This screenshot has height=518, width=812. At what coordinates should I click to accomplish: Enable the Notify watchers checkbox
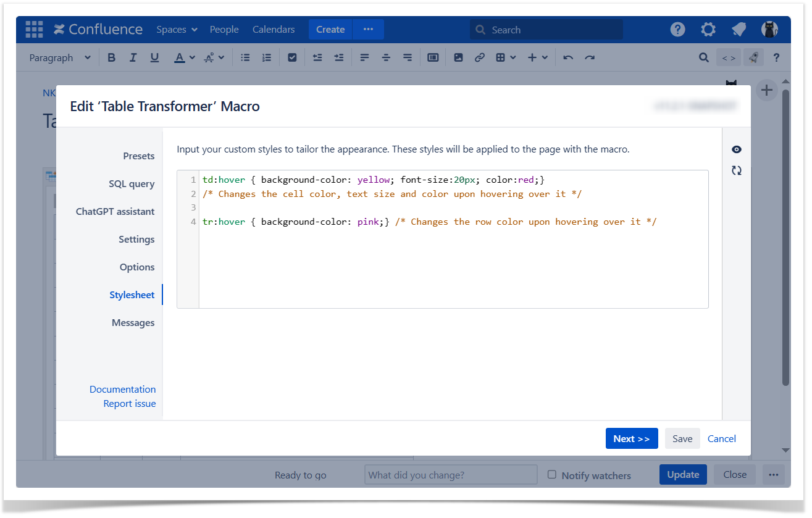[x=552, y=475]
